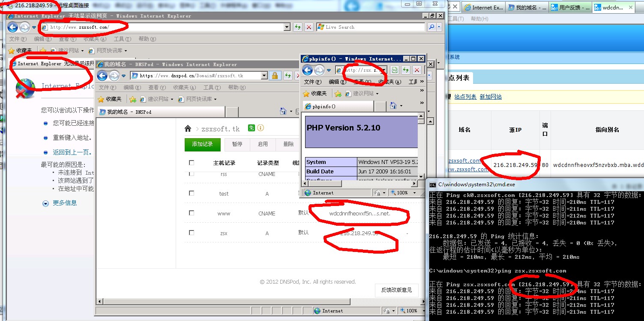This screenshot has height=321, width=644.
Task: Click the green 添加记录 button
Action: click(202, 144)
